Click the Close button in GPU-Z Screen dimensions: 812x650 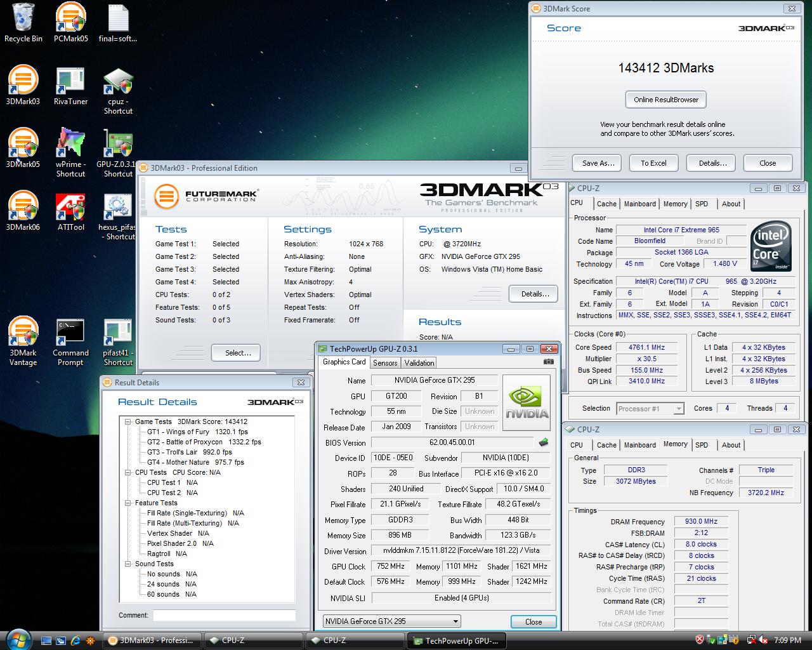pos(534,621)
